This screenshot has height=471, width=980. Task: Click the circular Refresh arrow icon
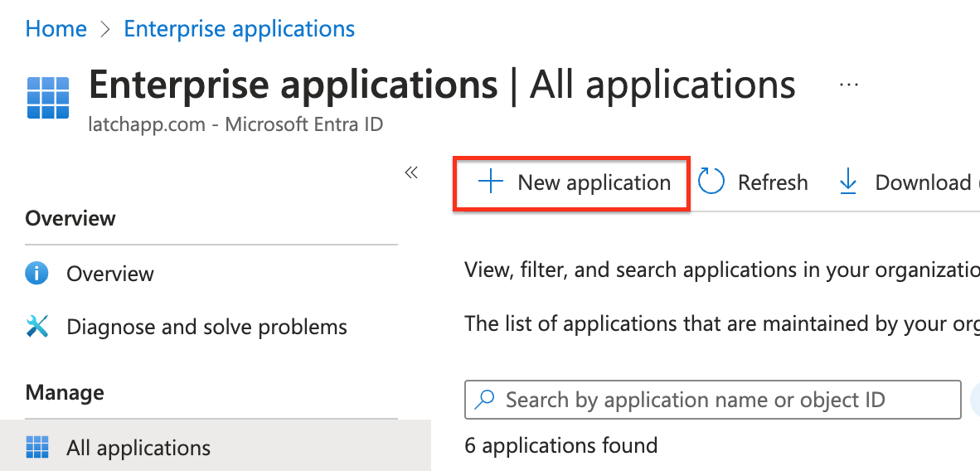tap(711, 182)
